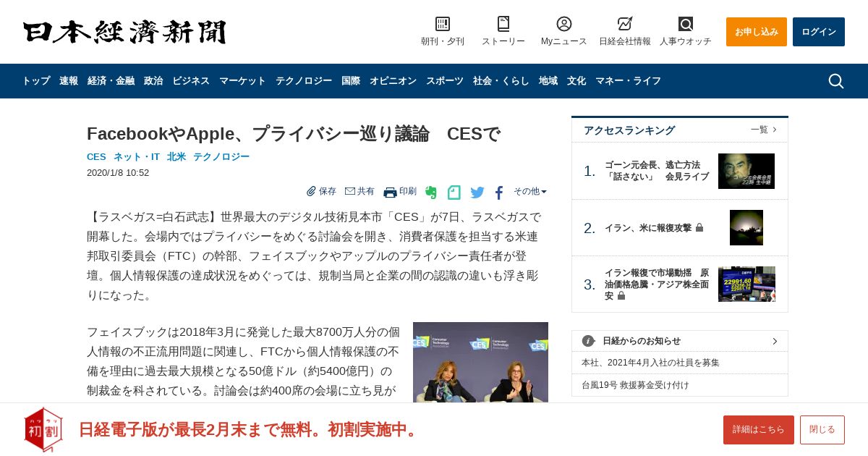Open notice 本社、2021年4月入社の社員を募集
This screenshot has width=868, height=456.
pos(651,363)
